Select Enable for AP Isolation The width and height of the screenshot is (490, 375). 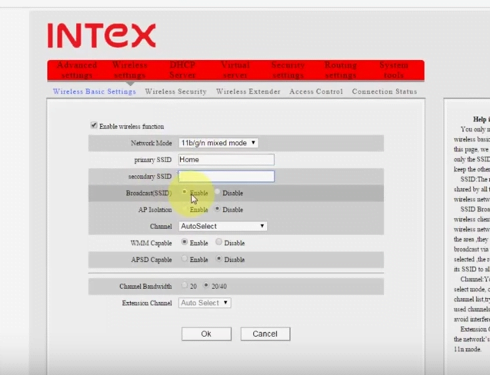tap(184, 209)
